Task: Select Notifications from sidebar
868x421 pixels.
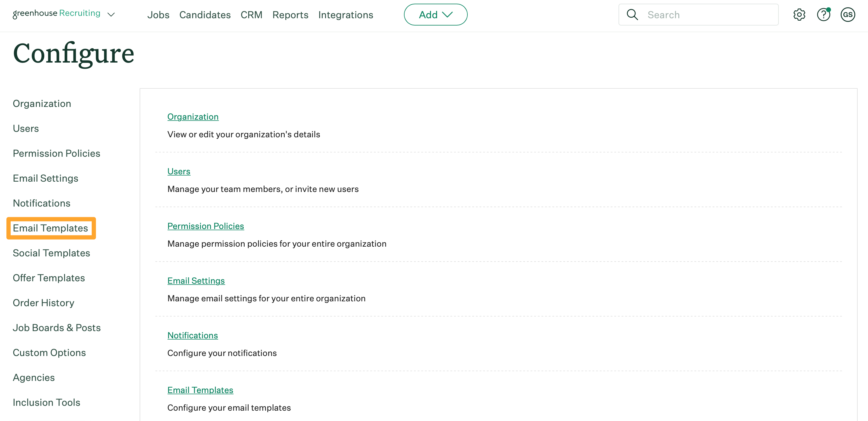Action: tap(42, 203)
